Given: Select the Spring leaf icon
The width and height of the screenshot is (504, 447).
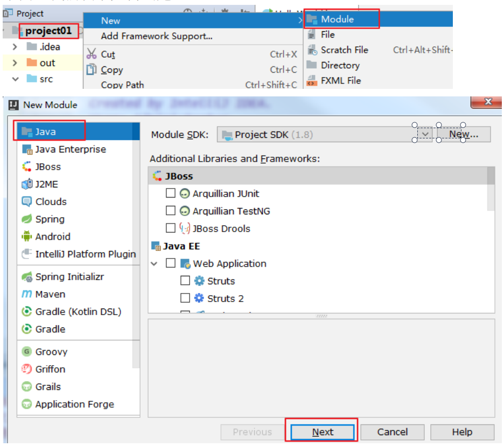Looking at the screenshot, I should [27, 219].
